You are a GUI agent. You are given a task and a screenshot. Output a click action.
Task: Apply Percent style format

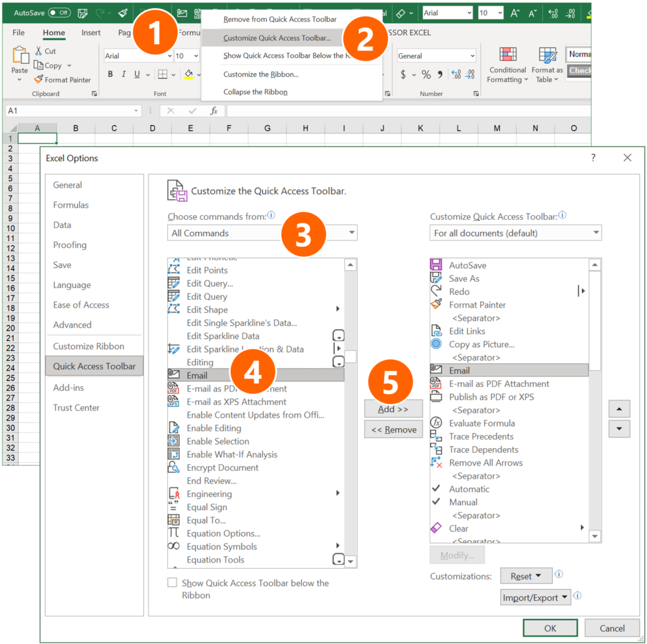click(426, 75)
